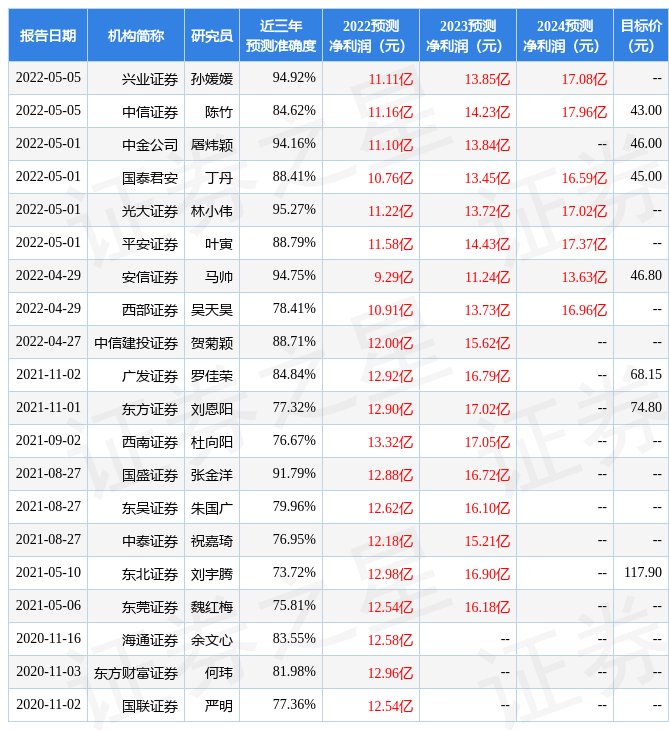The width and height of the screenshot is (669, 730).
Task: Click researcher name 余文心
Action: pyautogui.click(x=212, y=641)
